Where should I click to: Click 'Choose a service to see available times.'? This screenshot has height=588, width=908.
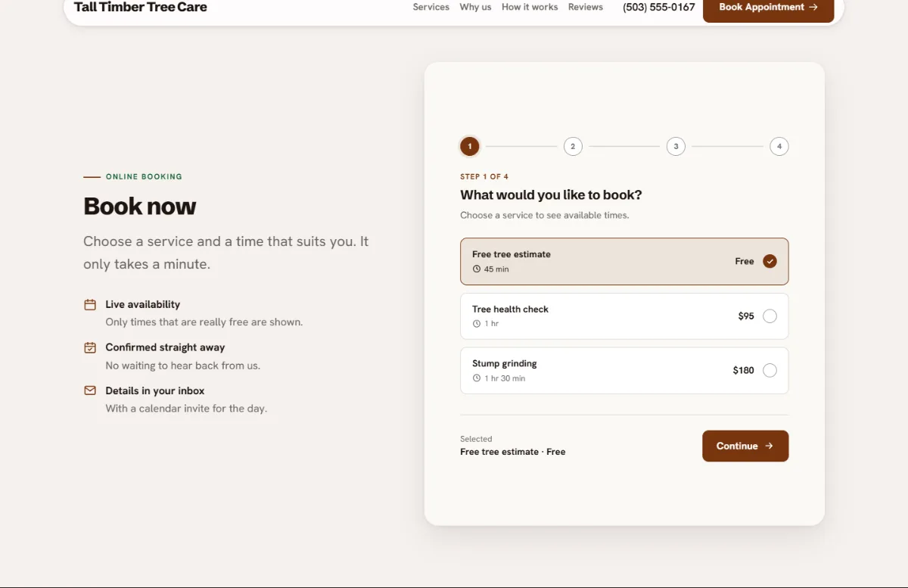click(545, 215)
